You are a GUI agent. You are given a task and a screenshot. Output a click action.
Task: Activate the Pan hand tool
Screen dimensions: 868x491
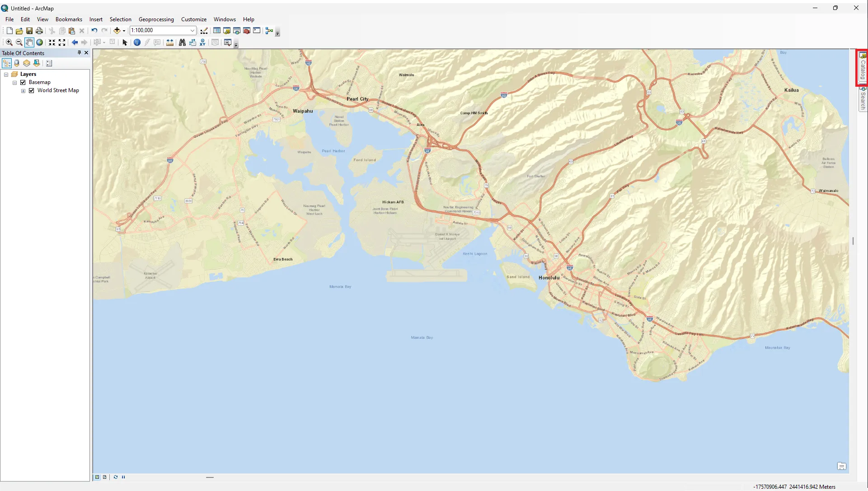click(29, 42)
